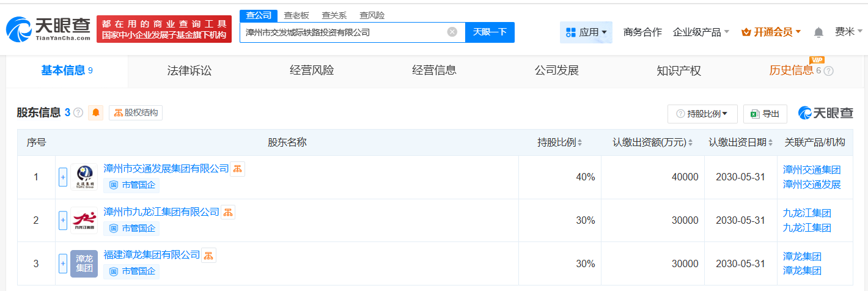Select the 基本信息 tab

pyautogui.click(x=67, y=71)
